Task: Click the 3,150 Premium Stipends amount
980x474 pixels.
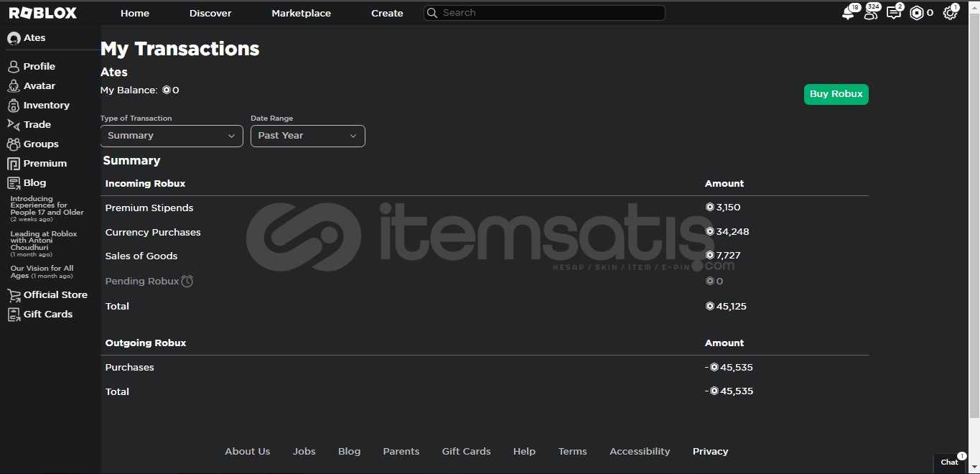Action: pyautogui.click(x=723, y=208)
